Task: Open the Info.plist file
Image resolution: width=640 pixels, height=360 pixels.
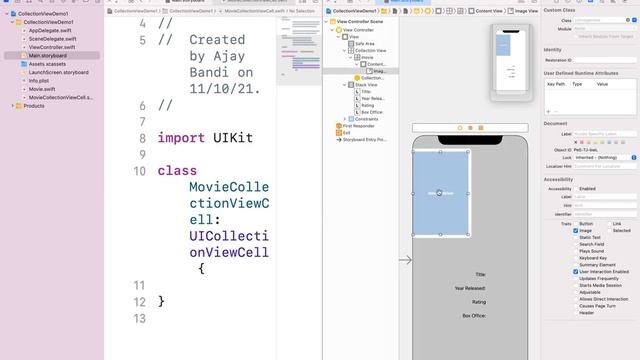Action: click(39, 81)
